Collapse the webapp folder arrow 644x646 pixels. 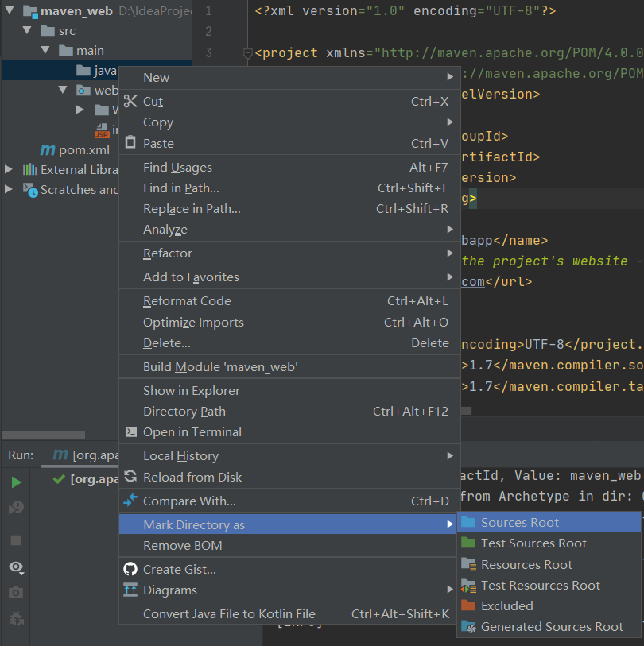pyautogui.click(x=63, y=90)
